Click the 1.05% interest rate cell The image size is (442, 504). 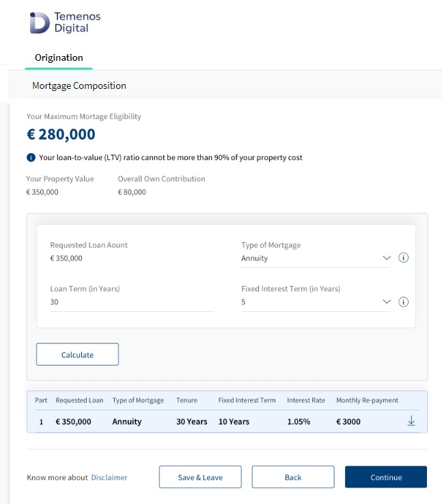click(x=299, y=421)
